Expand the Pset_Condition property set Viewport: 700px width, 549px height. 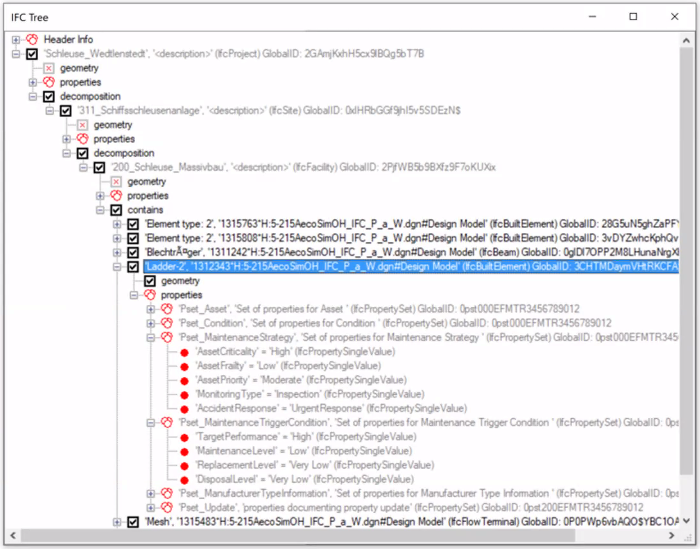[151, 323]
